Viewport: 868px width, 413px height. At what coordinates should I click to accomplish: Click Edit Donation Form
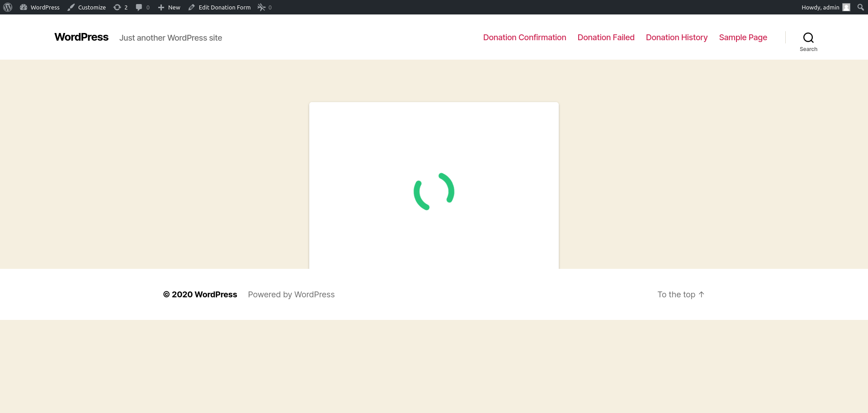coord(220,7)
